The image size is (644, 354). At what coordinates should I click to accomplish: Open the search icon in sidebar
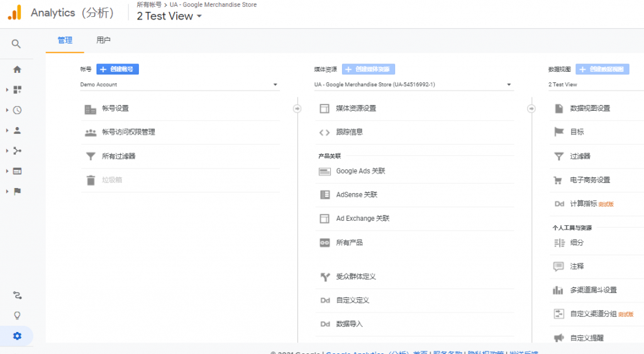pyautogui.click(x=16, y=43)
